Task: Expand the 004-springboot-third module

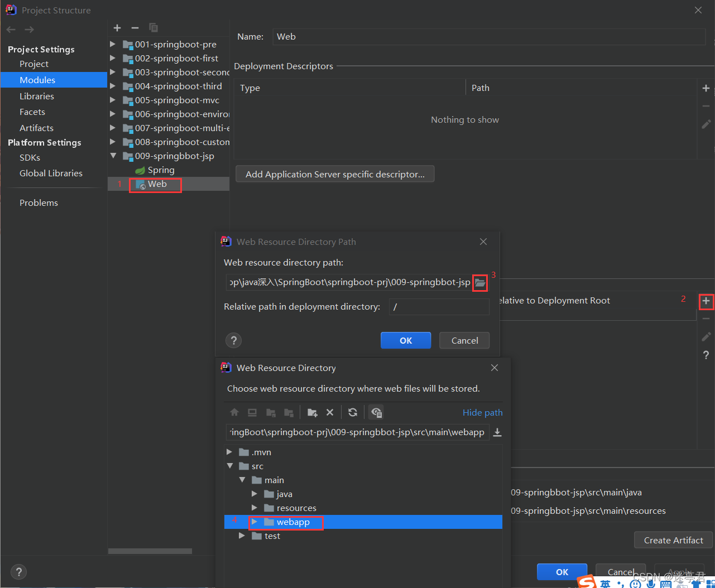Action: tap(113, 86)
